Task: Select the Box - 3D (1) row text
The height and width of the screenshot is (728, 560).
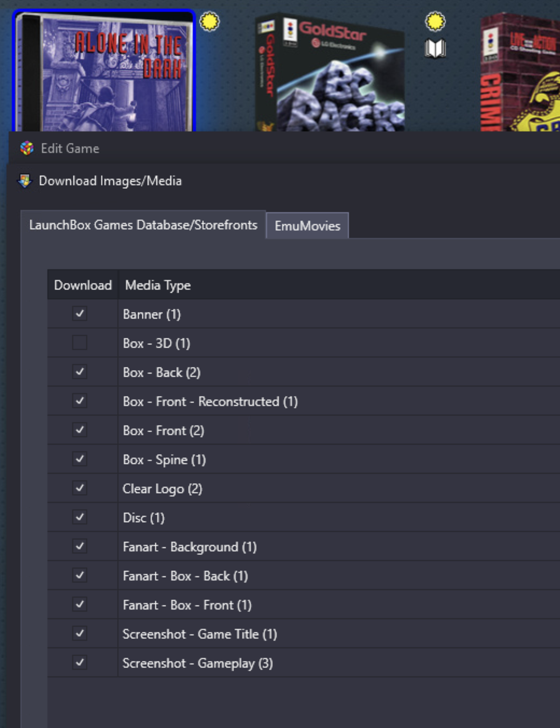Action: coord(157,344)
